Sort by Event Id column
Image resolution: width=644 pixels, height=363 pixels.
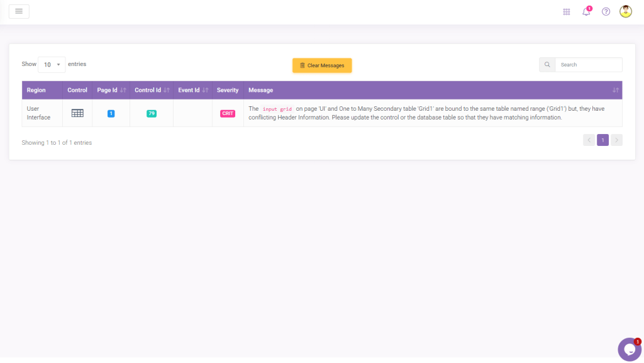click(192, 90)
